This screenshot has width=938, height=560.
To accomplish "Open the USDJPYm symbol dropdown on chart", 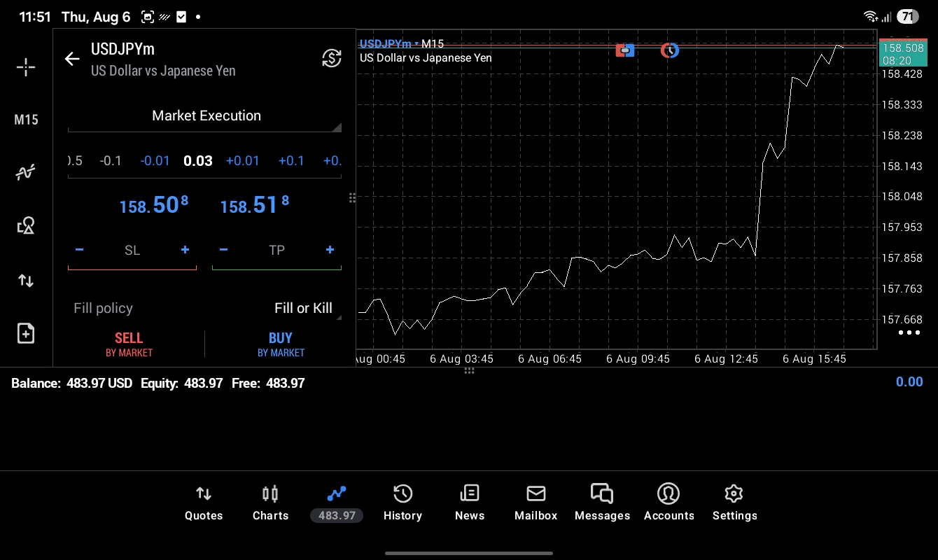I will tap(389, 44).
